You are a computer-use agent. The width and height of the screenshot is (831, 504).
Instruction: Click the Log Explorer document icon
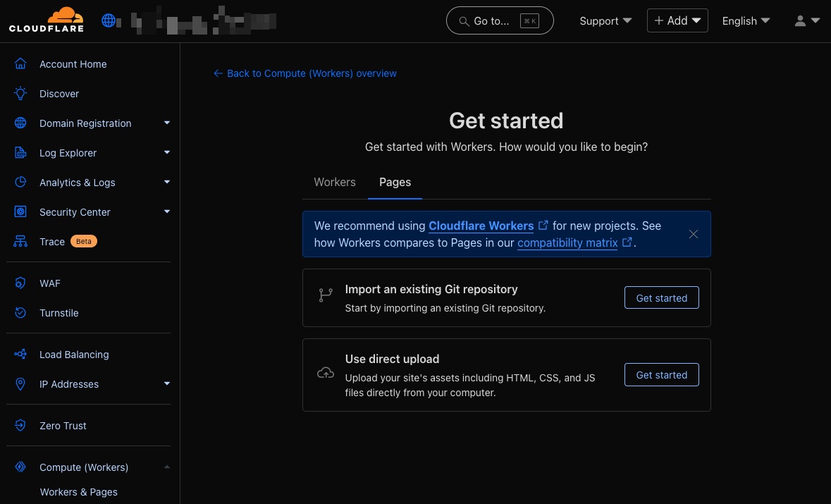coord(20,153)
